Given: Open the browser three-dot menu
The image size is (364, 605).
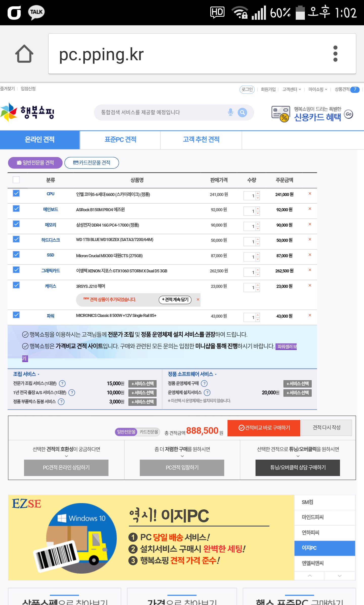Looking at the screenshot, I should click(x=335, y=54).
